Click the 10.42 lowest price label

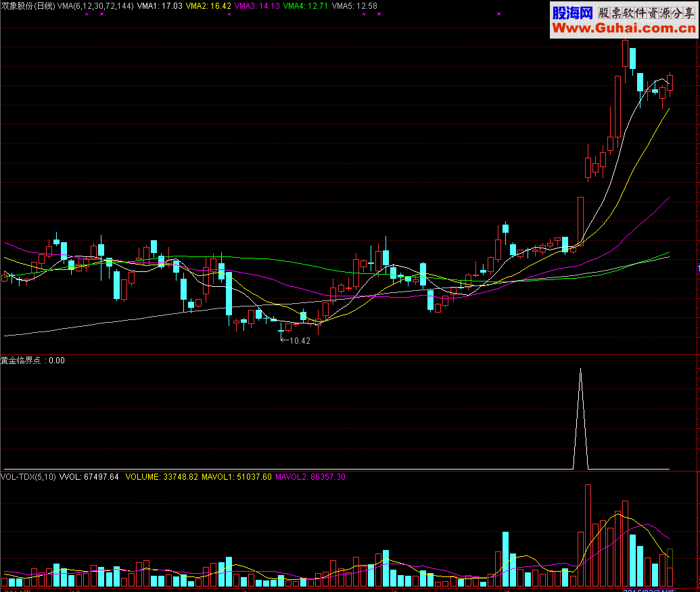tap(300, 340)
